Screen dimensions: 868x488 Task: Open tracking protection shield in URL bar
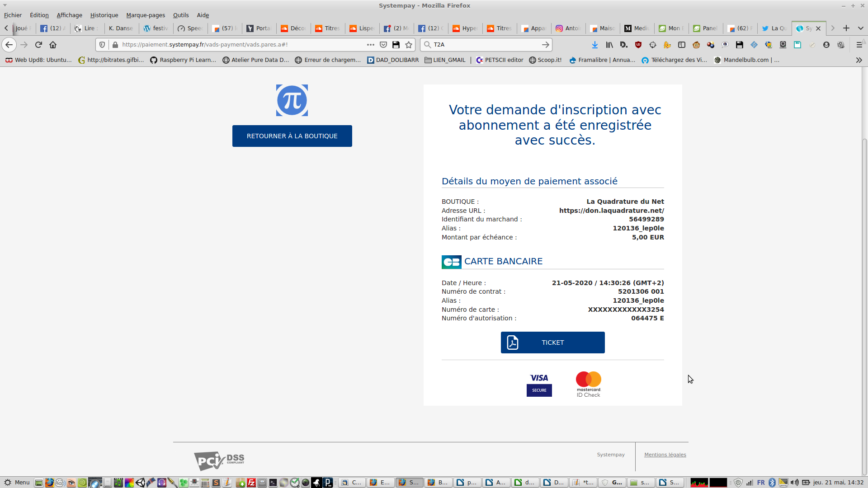(102, 45)
